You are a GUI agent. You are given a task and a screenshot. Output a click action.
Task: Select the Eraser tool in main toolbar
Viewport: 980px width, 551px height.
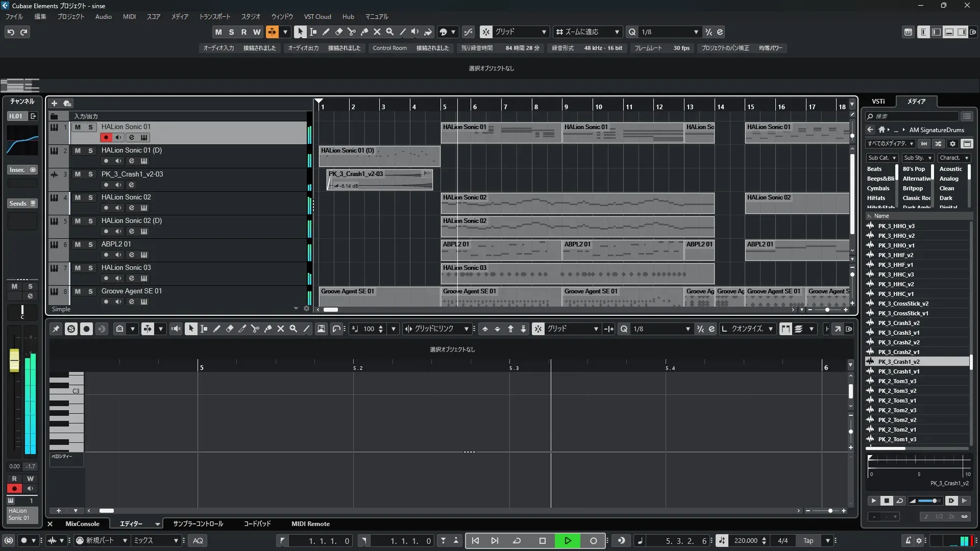(338, 32)
